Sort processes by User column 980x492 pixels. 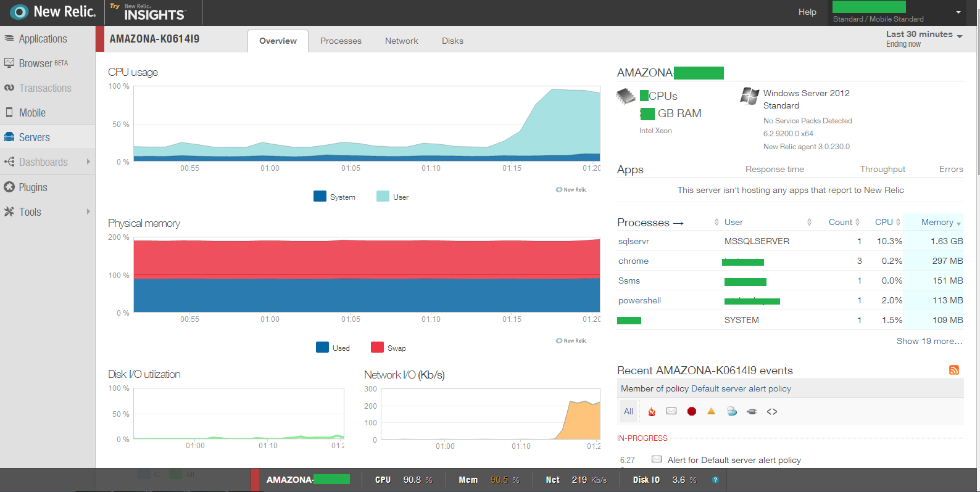[x=734, y=222]
